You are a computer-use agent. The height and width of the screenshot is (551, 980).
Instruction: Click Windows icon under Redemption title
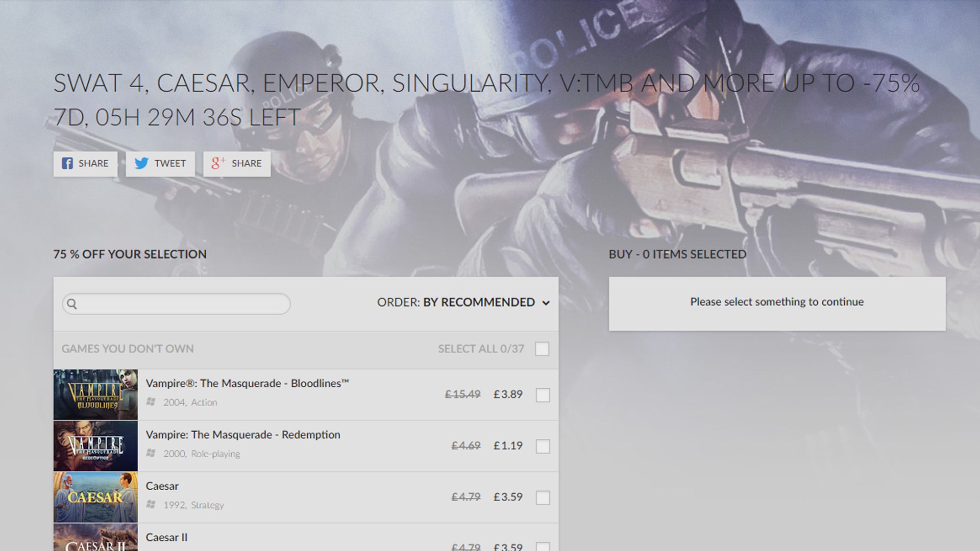[x=151, y=453]
